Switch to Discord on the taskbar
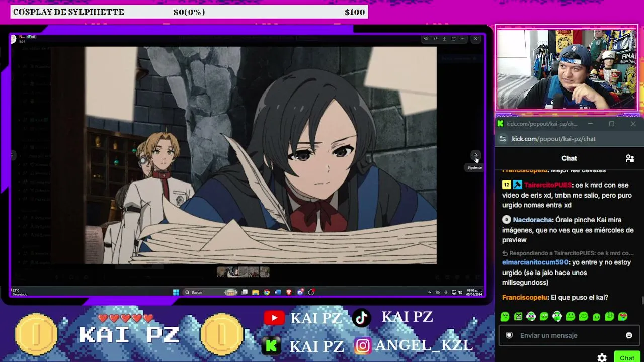Viewport: 644px width, 362px height. click(300, 292)
